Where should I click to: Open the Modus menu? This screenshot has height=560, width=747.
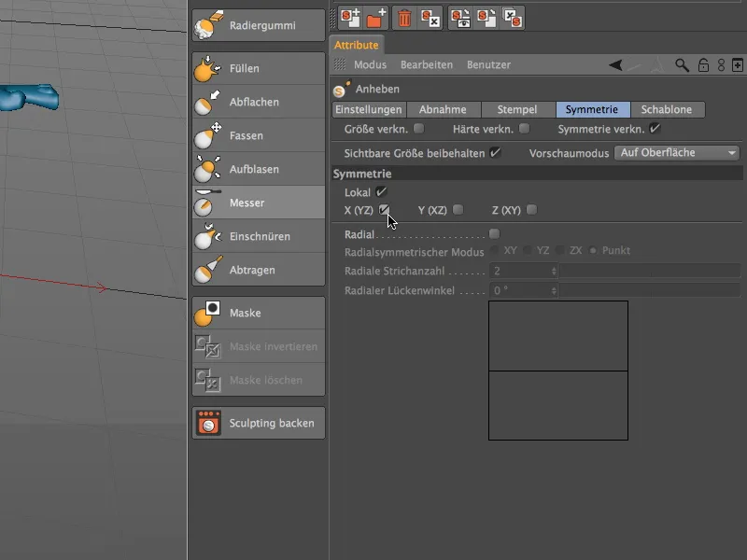370,64
